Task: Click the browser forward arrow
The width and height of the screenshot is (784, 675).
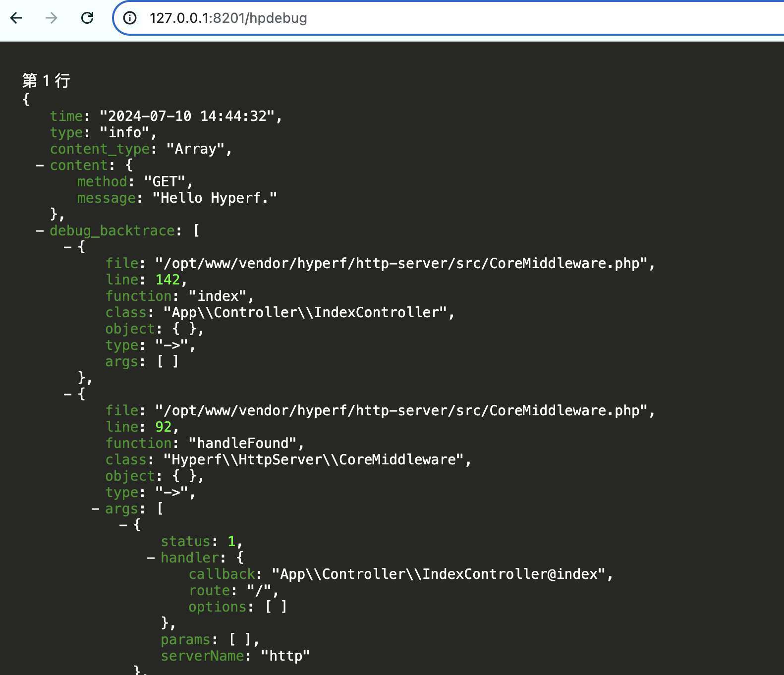Action: coord(51,18)
